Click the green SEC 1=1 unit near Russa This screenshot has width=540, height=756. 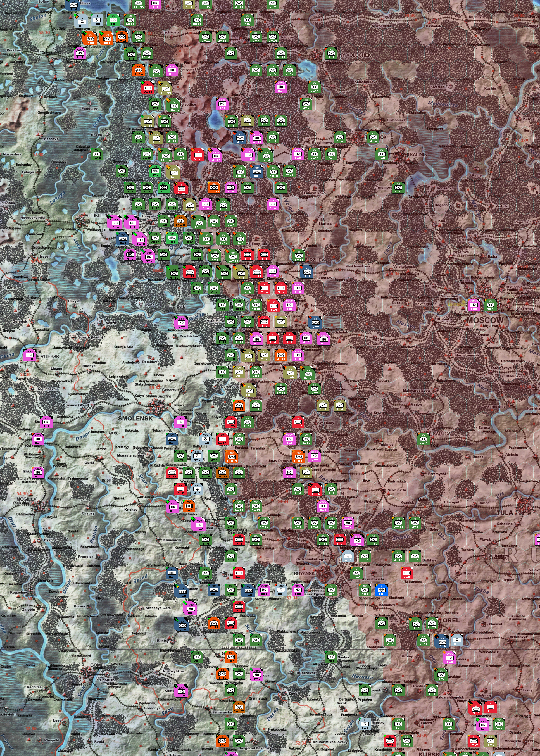pos(113,20)
